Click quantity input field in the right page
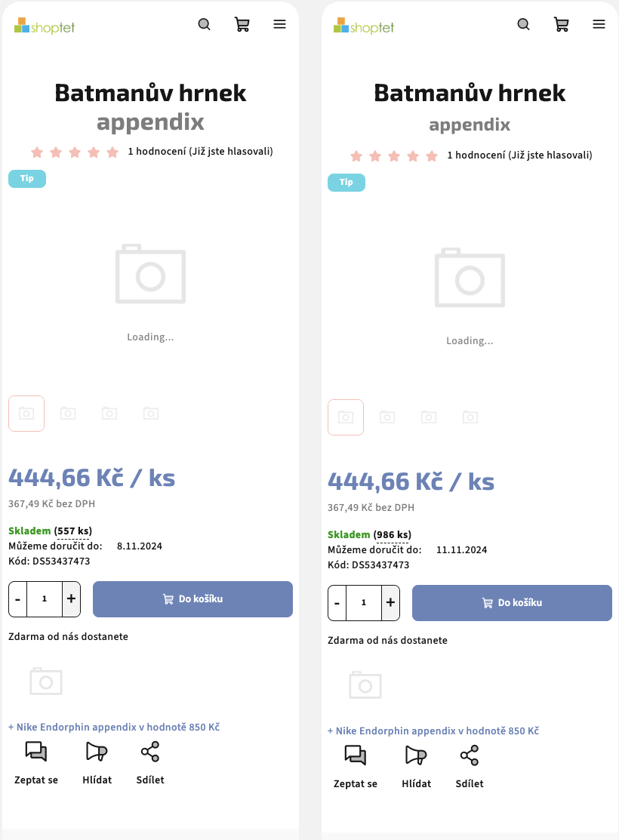Screen dimensions: 619x840 (364, 603)
